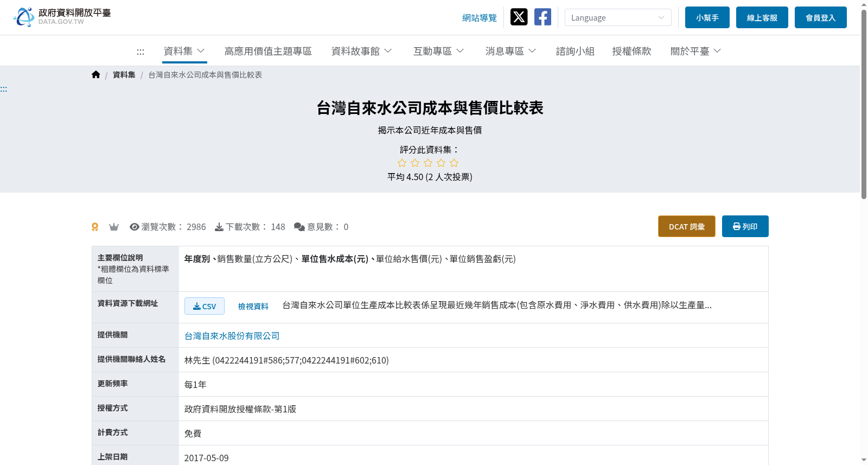Click the value 每1年
868x465 pixels.
click(x=195, y=385)
